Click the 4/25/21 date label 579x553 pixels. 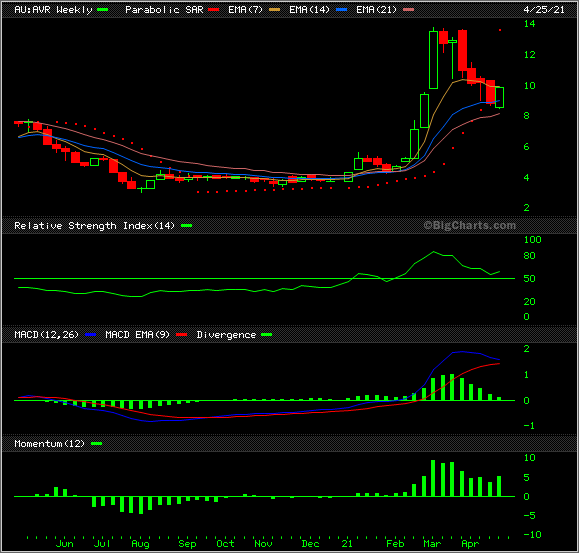[x=544, y=10]
